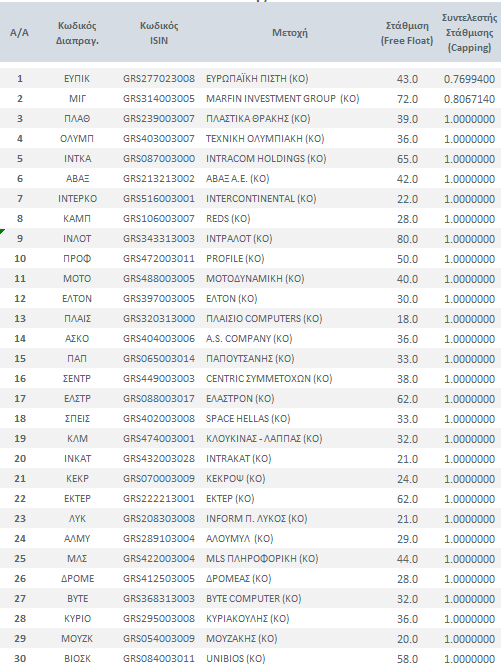Select the ΕΥΡΩΠΑΪΚΗ ΠΙΣΤΗ (ΚΟ) stock cell
The width and height of the screenshot is (501, 669).
pos(257,79)
